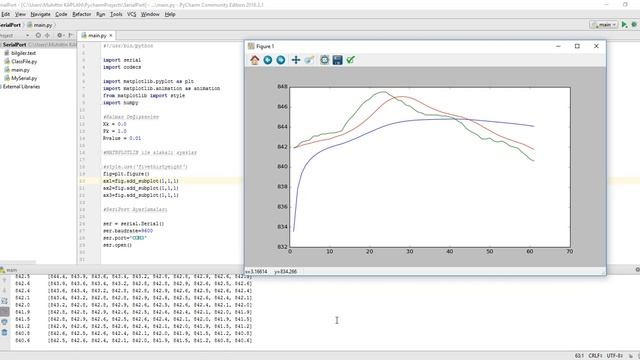This screenshot has height=360, width=640.
Task: Open the Edit menu
Action: [x=5, y=14]
